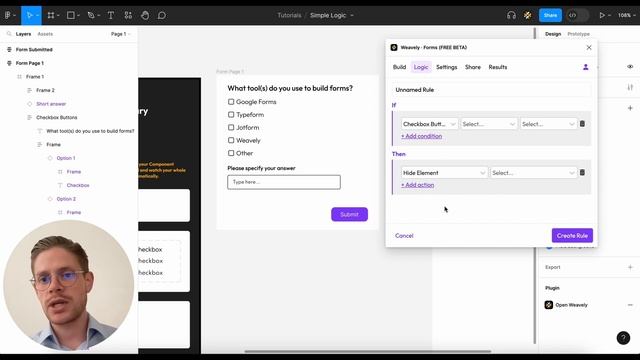This screenshot has width=640, height=360.
Task: Open the Results tab in Weavely
Action: pos(498,67)
